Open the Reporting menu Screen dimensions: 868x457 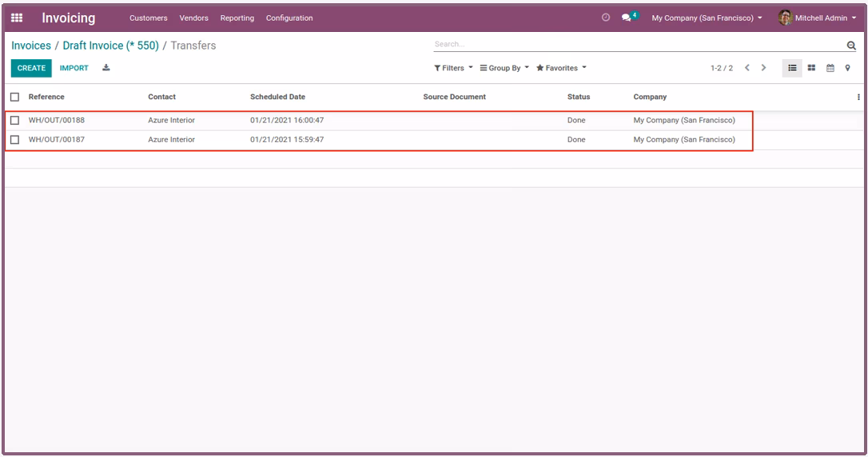click(x=237, y=18)
